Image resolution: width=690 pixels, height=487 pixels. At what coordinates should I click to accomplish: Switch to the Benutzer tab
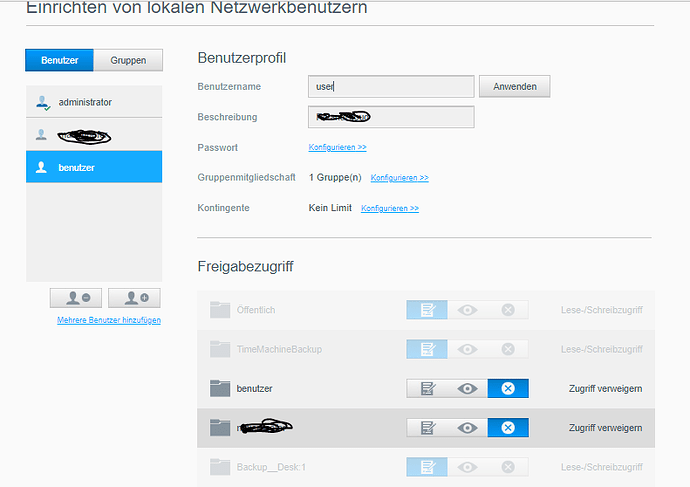[59, 60]
